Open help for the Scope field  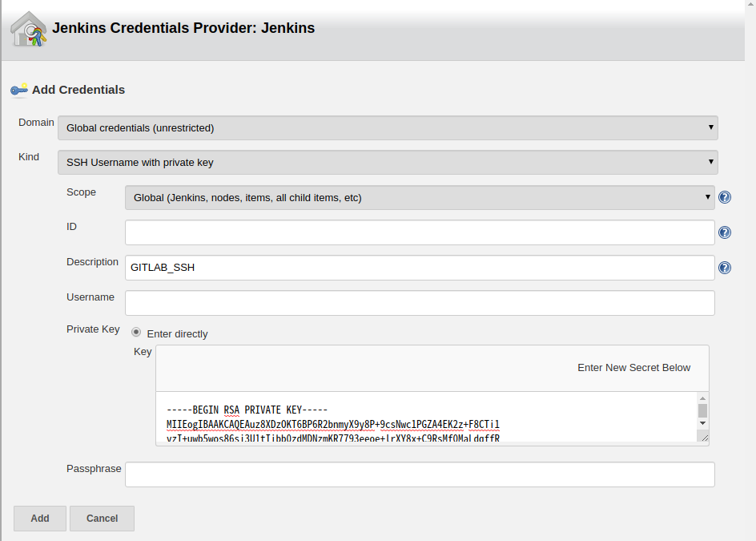(725, 197)
